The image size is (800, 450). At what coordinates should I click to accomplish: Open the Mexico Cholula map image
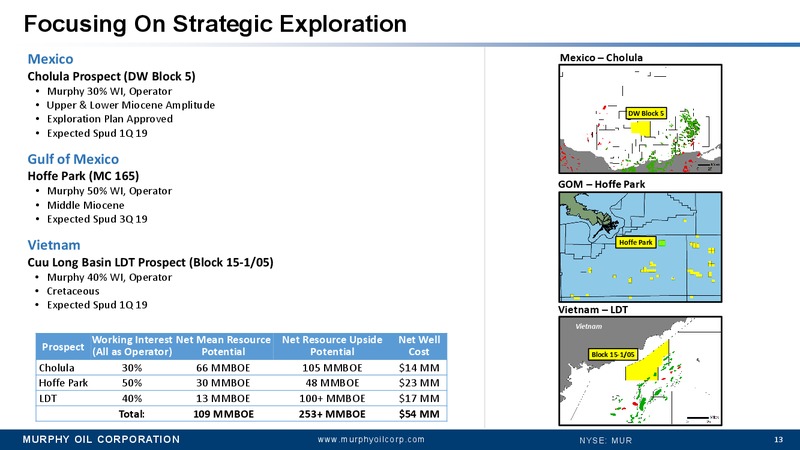640,119
